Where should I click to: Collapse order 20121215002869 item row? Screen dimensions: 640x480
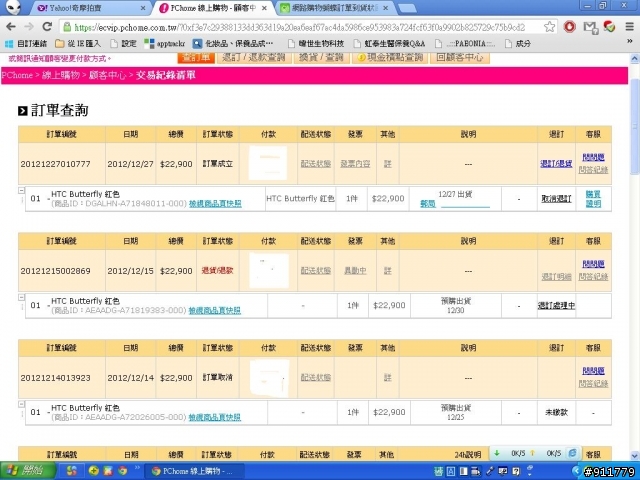pos(22,298)
